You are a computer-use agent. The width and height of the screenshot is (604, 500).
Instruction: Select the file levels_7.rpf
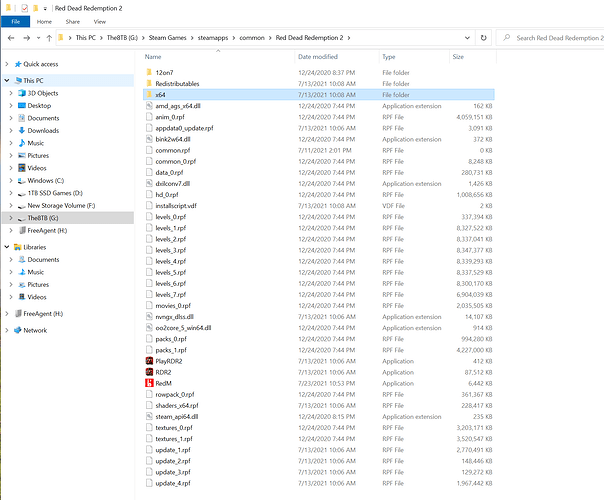click(171, 294)
